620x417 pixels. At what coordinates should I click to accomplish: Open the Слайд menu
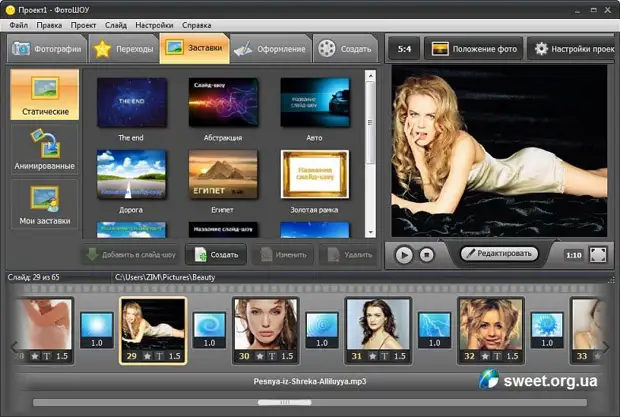click(x=115, y=23)
